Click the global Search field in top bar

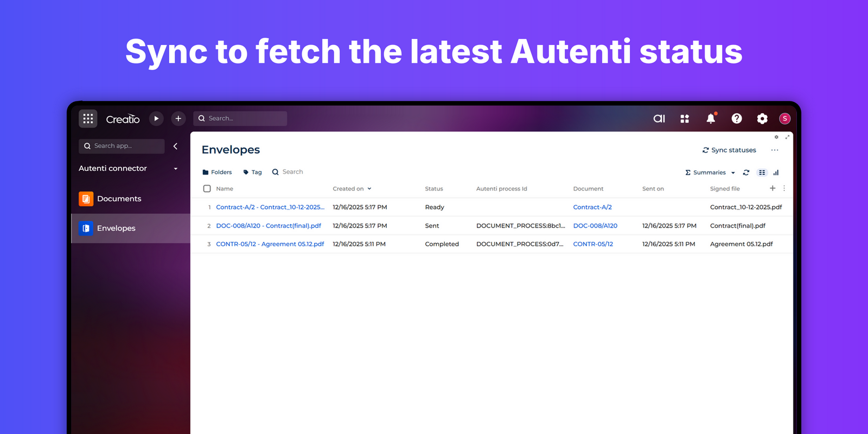point(240,118)
